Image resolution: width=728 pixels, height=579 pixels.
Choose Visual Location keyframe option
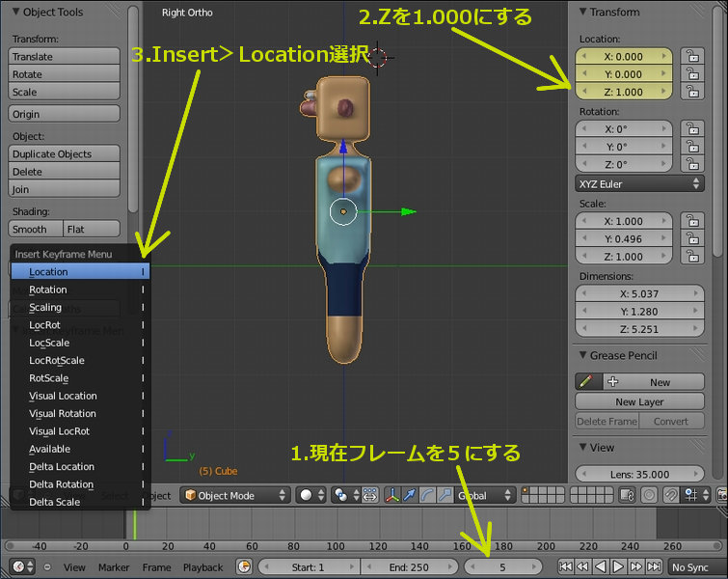[80, 395]
